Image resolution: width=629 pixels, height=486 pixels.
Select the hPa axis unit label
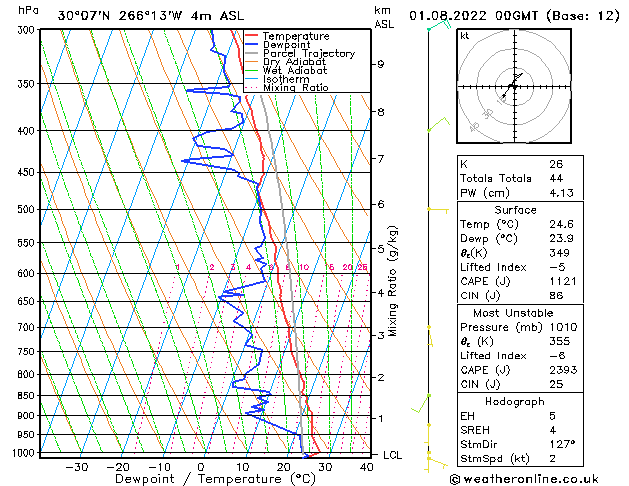pyautogui.click(x=28, y=11)
